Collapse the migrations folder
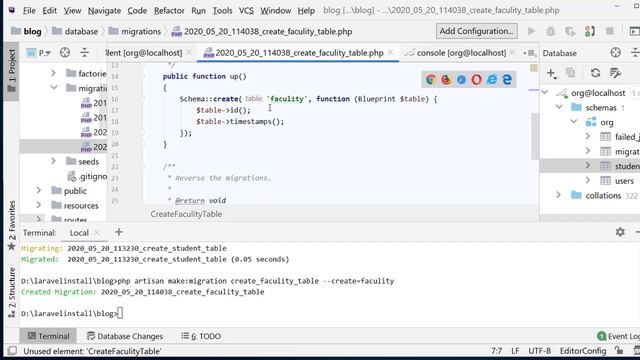 (53, 87)
